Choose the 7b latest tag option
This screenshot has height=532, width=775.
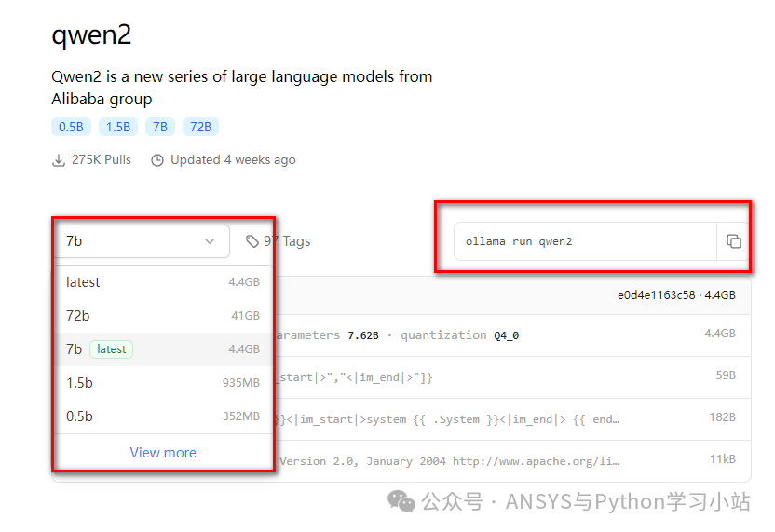tap(163, 349)
